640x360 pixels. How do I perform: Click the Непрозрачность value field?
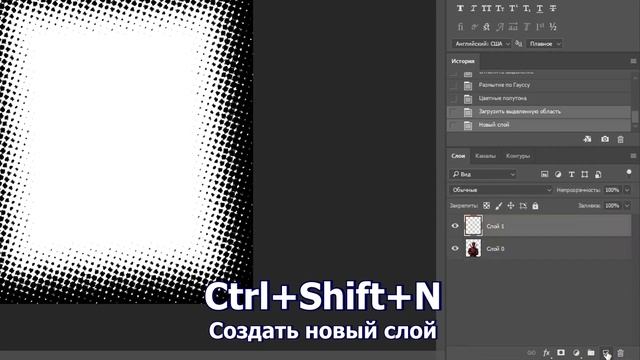[612, 190]
